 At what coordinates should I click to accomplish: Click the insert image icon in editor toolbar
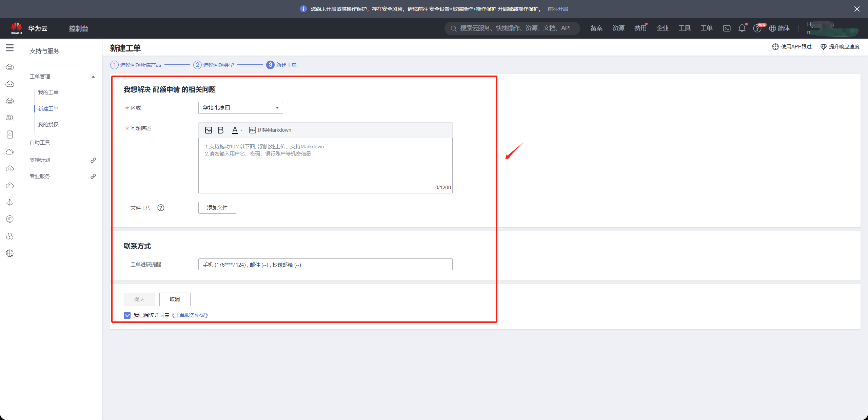click(x=209, y=130)
